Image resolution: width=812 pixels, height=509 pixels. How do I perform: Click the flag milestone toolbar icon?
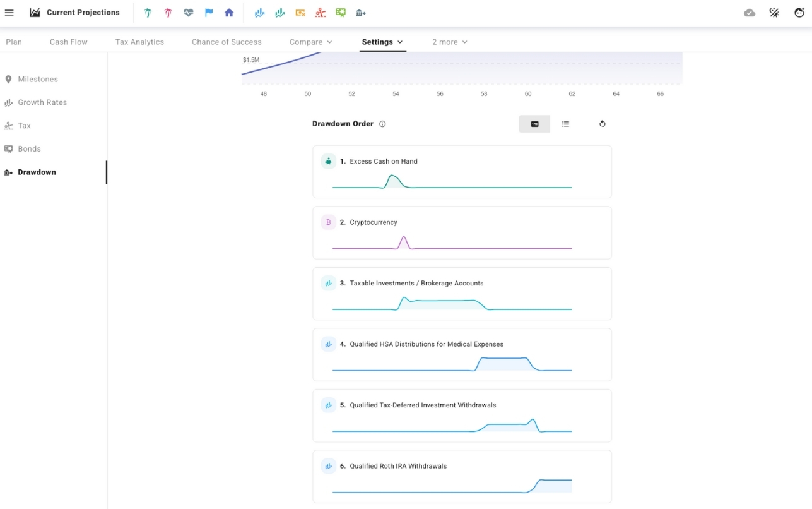pyautogui.click(x=209, y=12)
